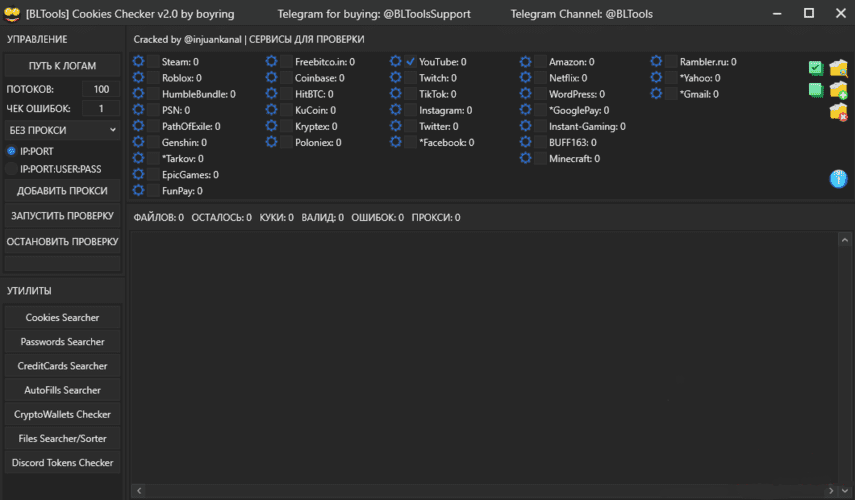Click ДОБАВИТЬ ПРОКСИ button

pos(62,191)
